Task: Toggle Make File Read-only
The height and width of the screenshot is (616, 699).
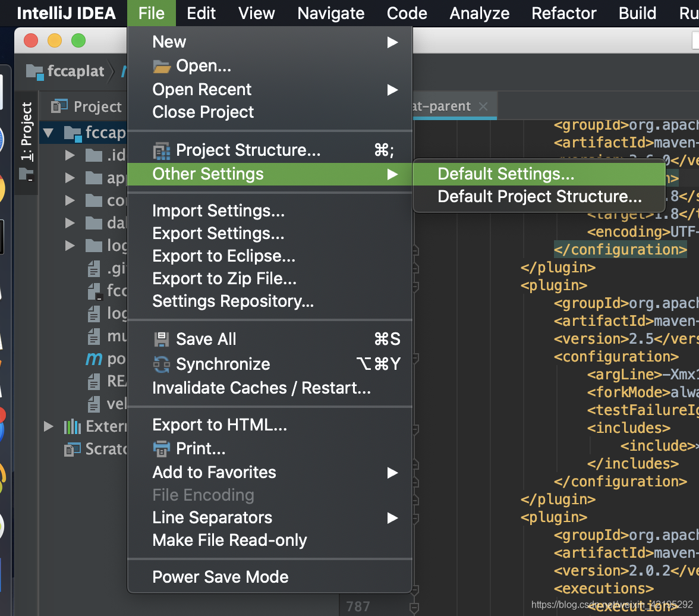Action: (230, 540)
